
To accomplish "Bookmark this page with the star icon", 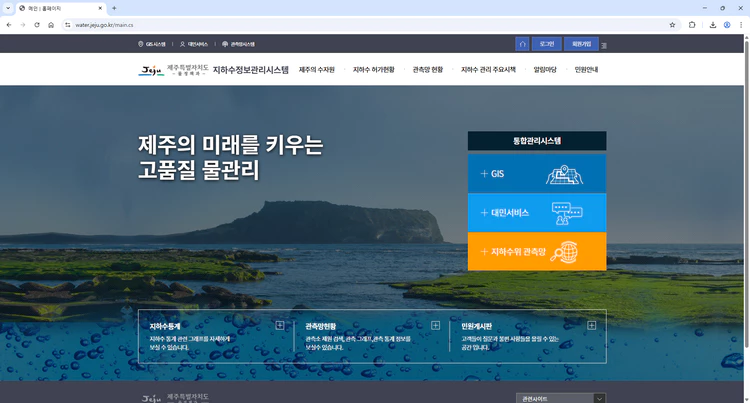I will (x=672, y=24).
